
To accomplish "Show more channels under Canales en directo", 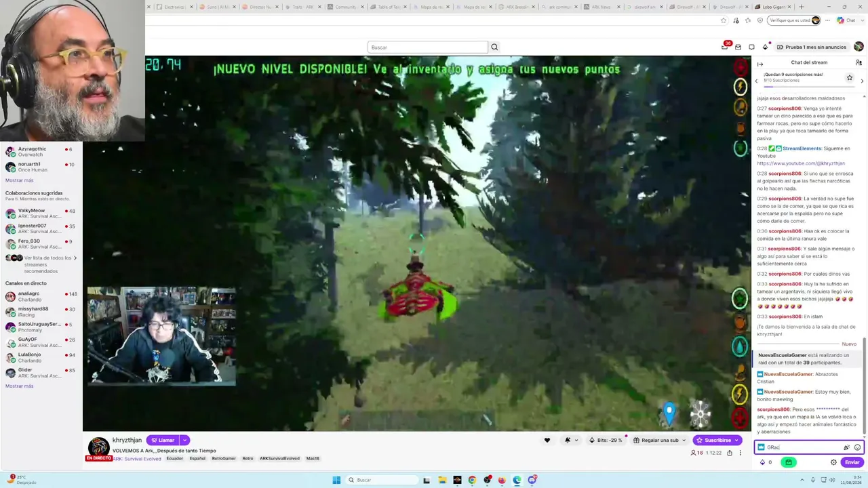I will tap(19, 386).
